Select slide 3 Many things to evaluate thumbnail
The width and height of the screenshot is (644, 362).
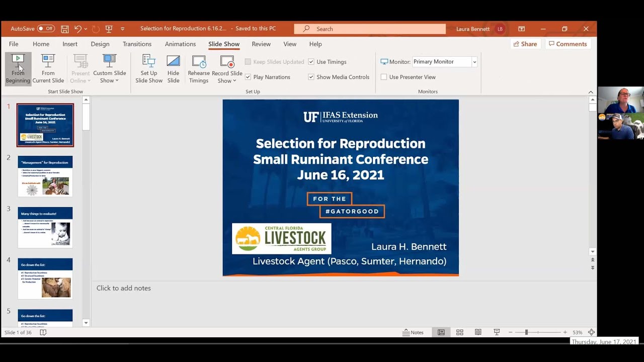point(45,227)
